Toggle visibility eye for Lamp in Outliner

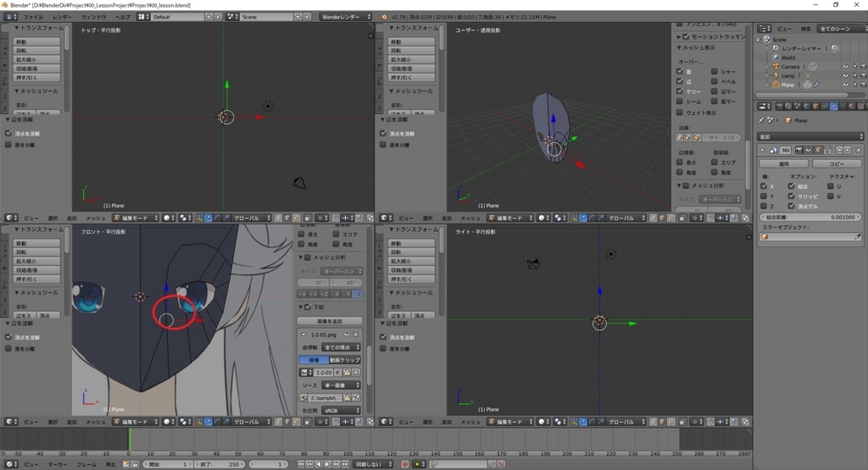click(x=845, y=75)
